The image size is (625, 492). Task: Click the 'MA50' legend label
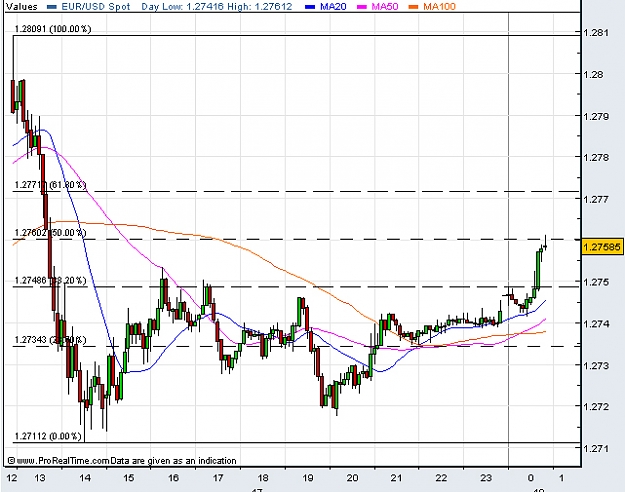tap(385, 6)
